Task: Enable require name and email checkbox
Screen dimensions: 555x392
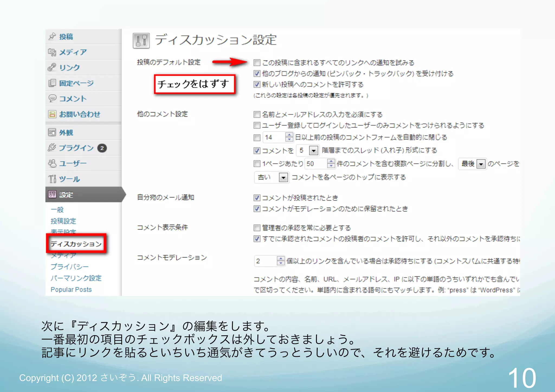Action: (x=257, y=115)
